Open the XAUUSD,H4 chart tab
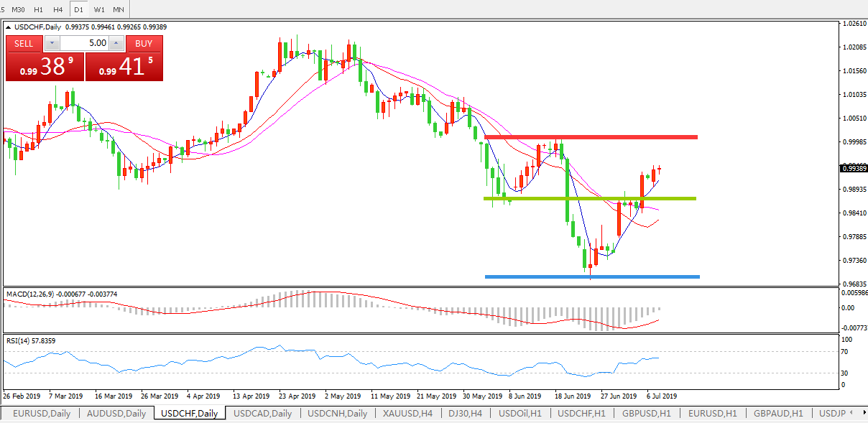The height and width of the screenshot is (423, 868). click(407, 414)
